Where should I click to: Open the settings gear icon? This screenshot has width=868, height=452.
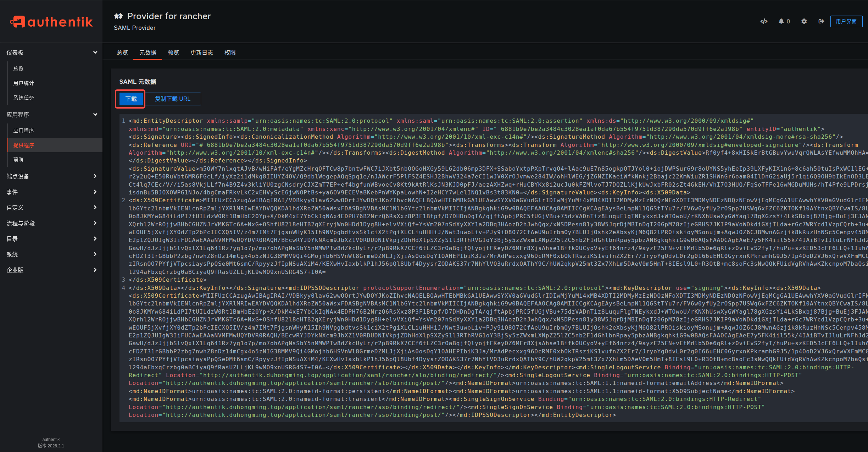click(804, 21)
